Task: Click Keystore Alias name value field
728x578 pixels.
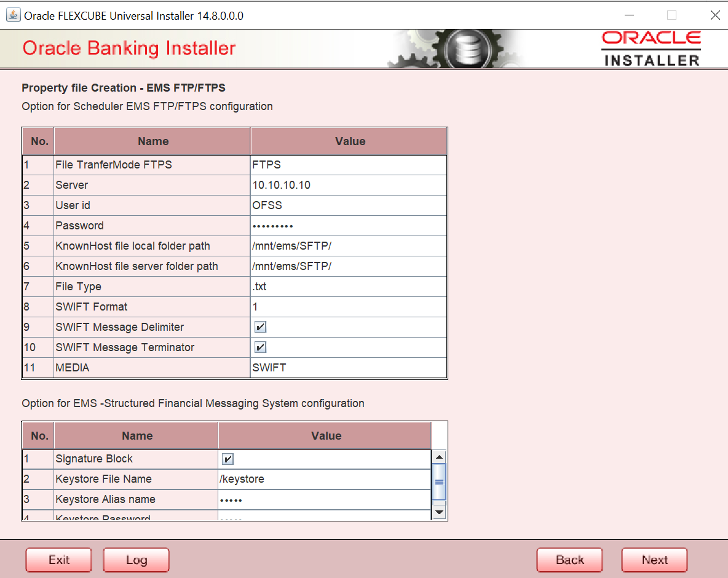Action: click(x=325, y=499)
